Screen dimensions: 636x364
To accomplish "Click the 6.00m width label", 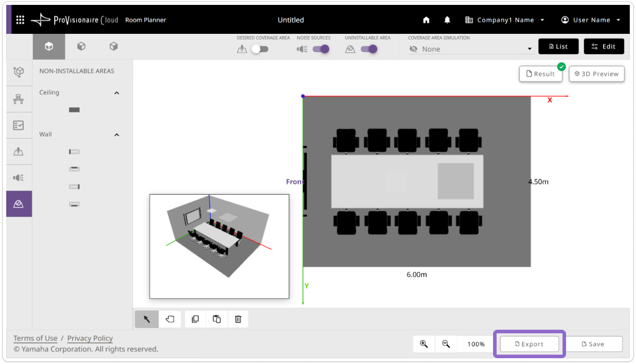I will 417,275.
